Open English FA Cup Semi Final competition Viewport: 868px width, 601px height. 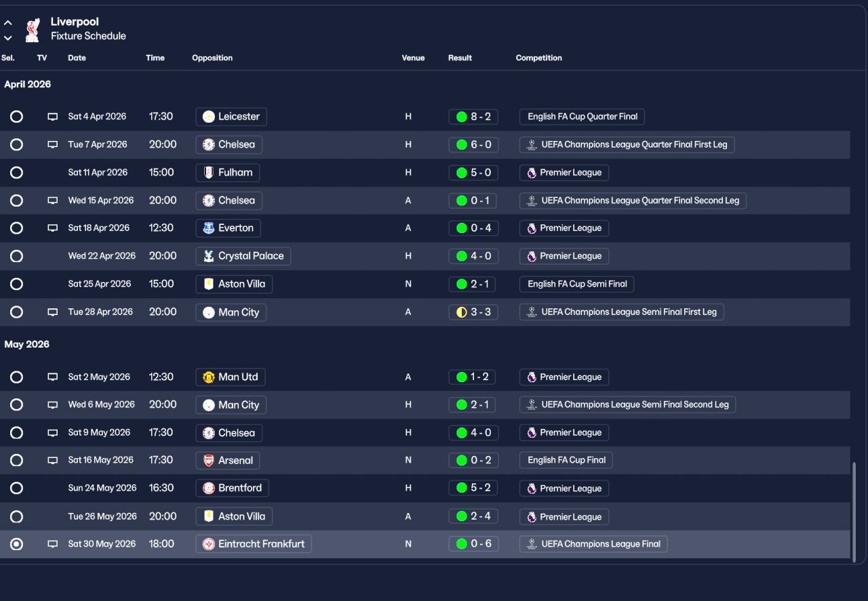pos(577,284)
